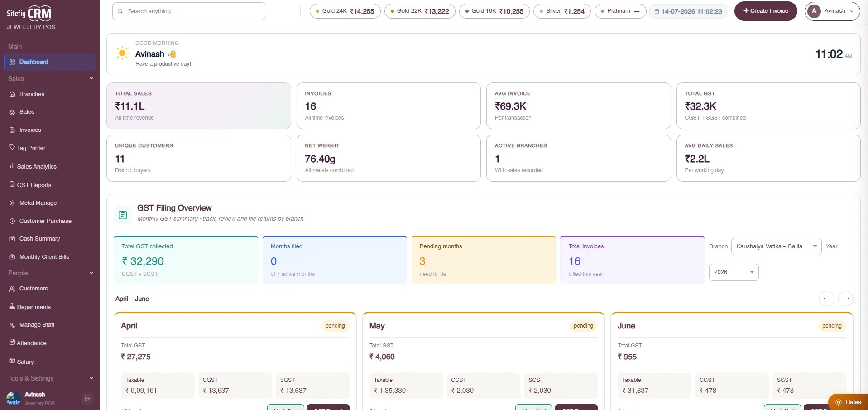Click the Monthly Client Bills icon
The width and height of the screenshot is (868, 410).
coord(12,257)
